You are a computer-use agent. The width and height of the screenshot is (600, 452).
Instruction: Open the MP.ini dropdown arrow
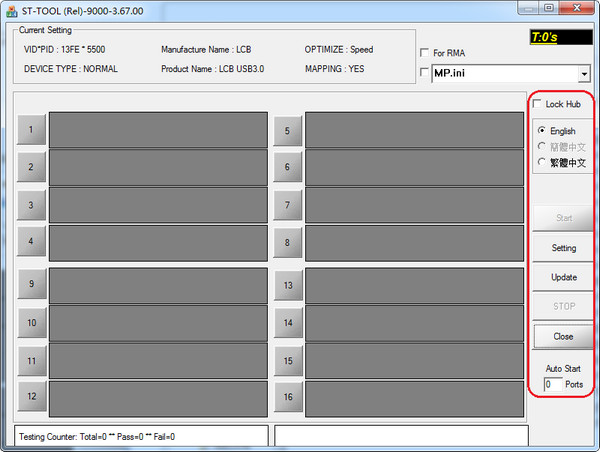click(584, 73)
